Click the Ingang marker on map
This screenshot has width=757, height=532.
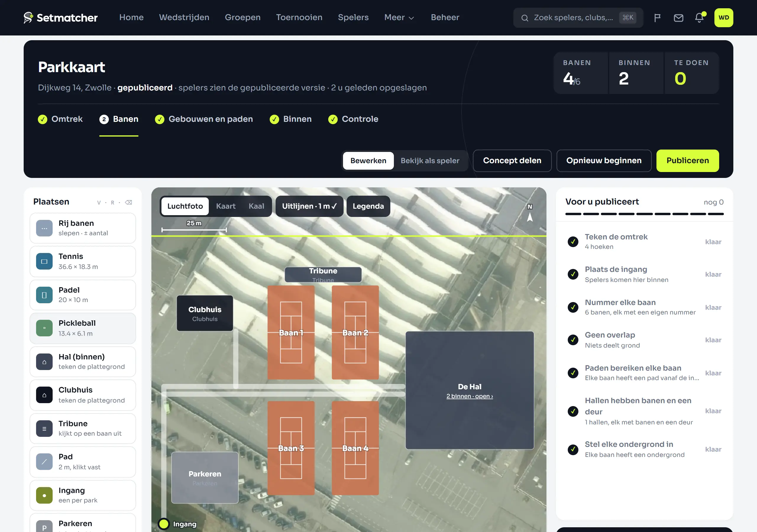point(164,524)
